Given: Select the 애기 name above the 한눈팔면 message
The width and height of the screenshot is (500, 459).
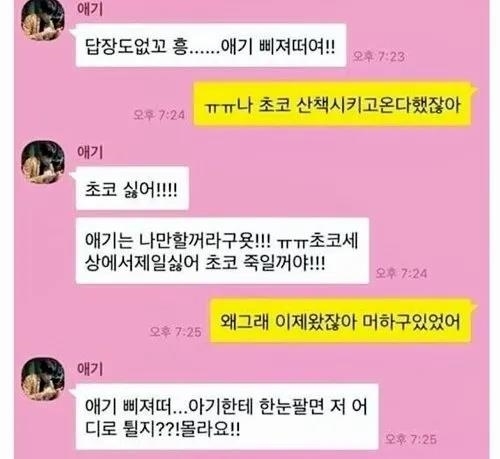Looking at the screenshot, I should click(90, 369).
